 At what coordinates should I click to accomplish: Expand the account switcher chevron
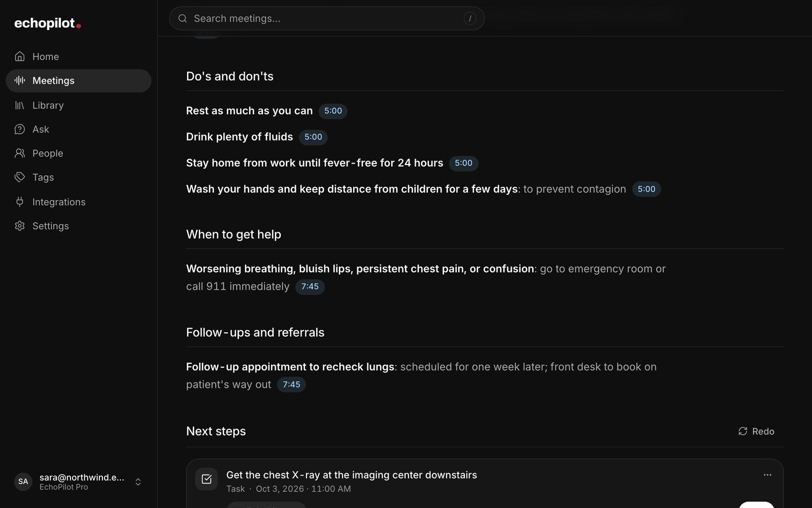(x=138, y=482)
